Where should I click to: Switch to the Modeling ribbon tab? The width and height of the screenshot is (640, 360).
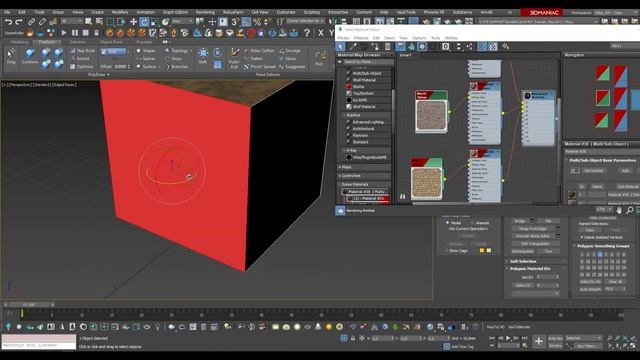click(19, 42)
